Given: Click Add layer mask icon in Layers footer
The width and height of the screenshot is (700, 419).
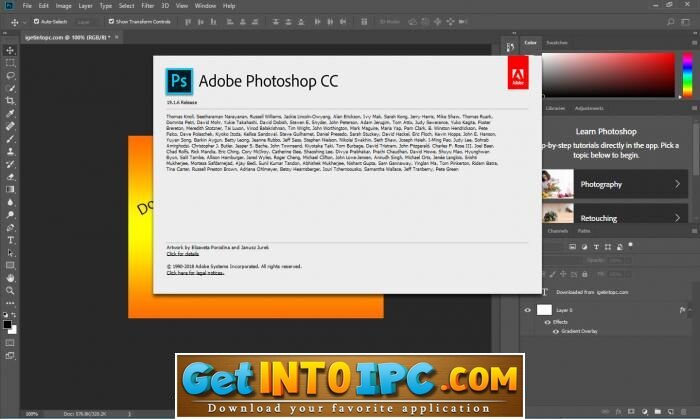Looking at the screenshot, I should (x=631, y=411).
